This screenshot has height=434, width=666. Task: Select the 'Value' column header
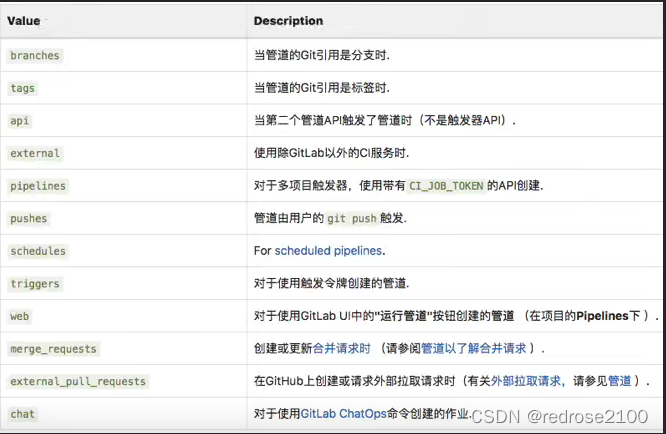24,20
